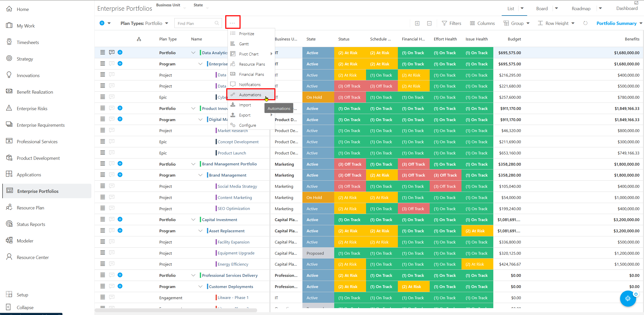Open the Roadmap dropdown arrow
This screenshot has width=644, height=315.
[x=600, y=8]
